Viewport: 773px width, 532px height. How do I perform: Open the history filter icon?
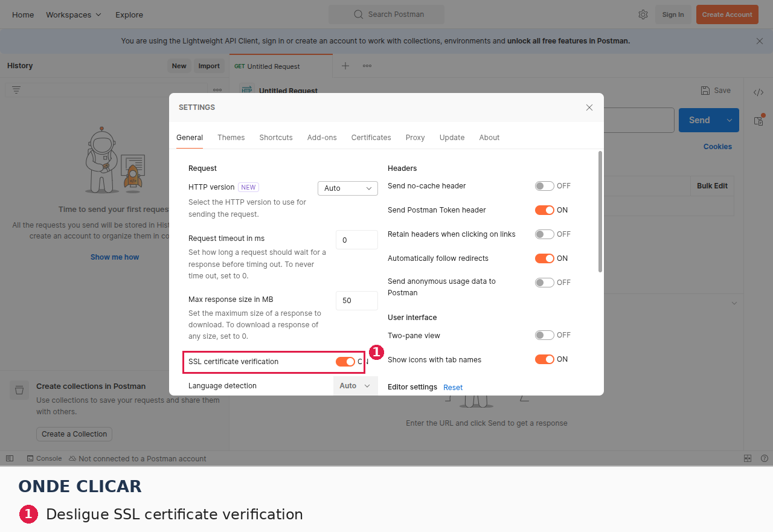(x=16, y=90)
